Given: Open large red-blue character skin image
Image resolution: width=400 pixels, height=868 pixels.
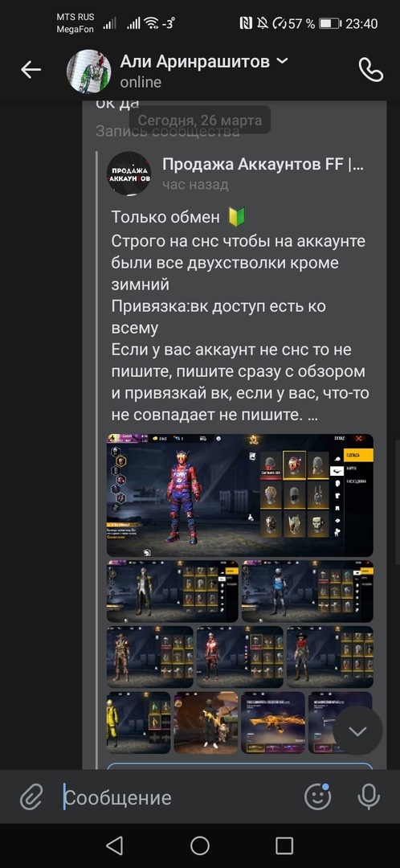Looking at the screenshot, I should click(x=240, y=495).
